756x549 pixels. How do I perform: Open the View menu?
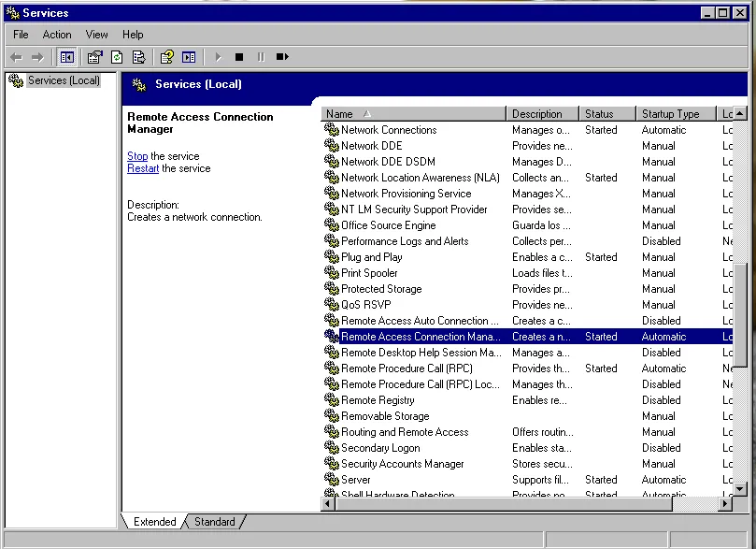(x=96, y=35)
